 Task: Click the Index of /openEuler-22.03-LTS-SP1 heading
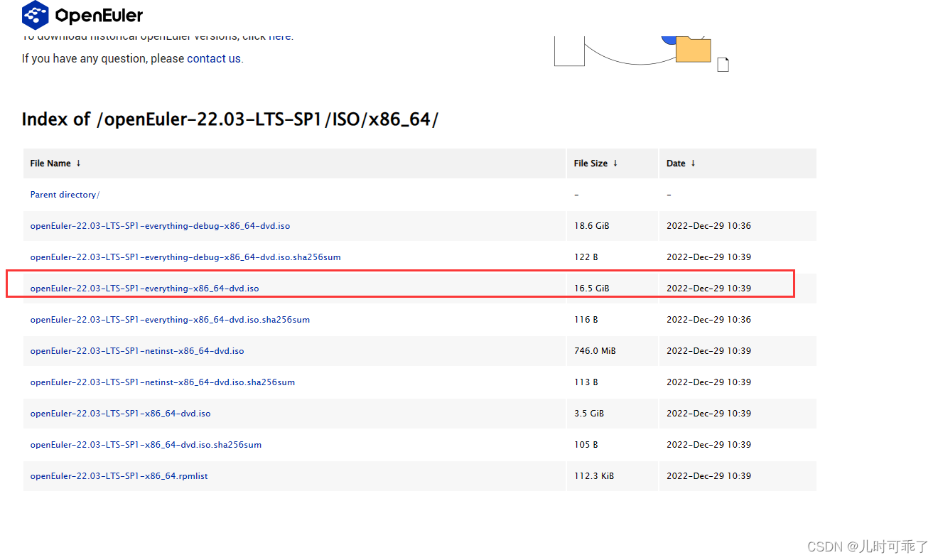[230, 119]
